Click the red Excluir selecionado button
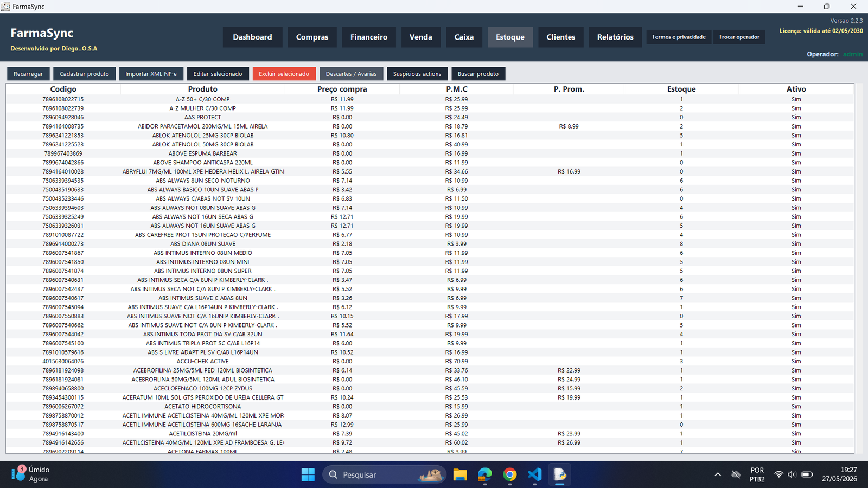 [284, 74]
